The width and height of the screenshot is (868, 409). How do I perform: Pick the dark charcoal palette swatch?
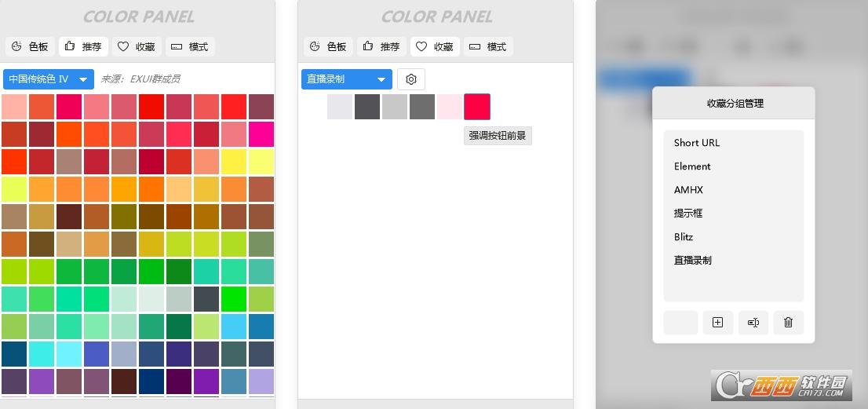(x=206, y=299)
